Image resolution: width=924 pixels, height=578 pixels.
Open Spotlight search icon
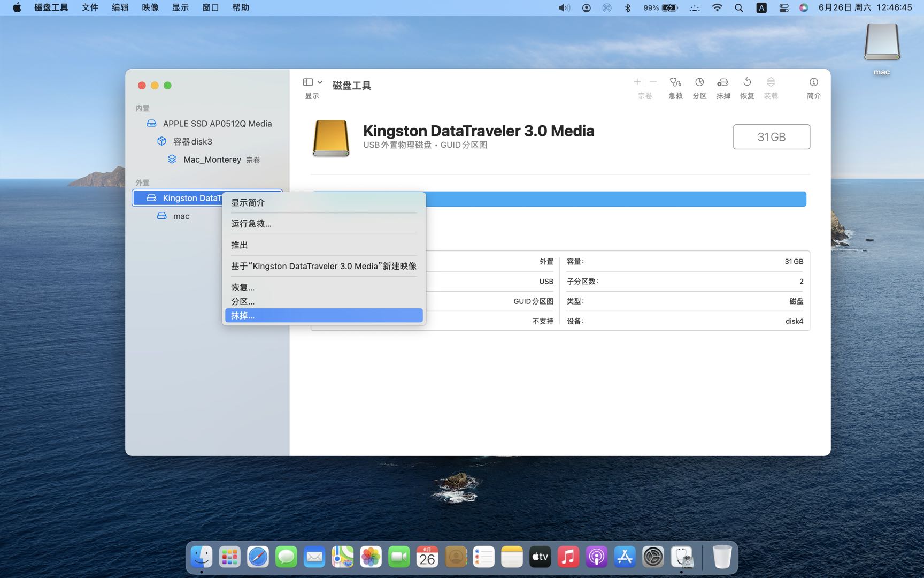coord(739,7)
